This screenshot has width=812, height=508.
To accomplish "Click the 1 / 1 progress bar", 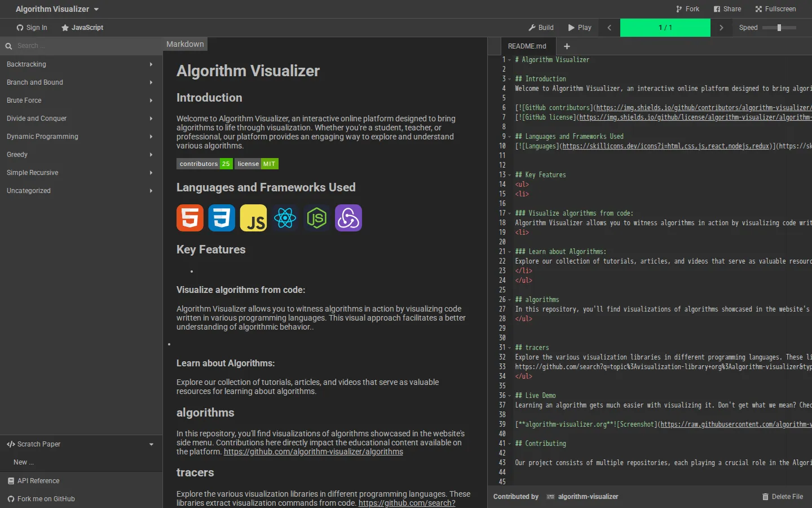I will [x=665, y=28].
